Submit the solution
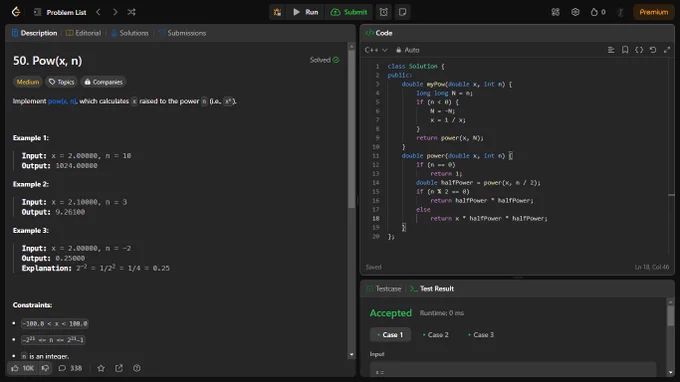680x382 pixels. click(x=349, y=12)
